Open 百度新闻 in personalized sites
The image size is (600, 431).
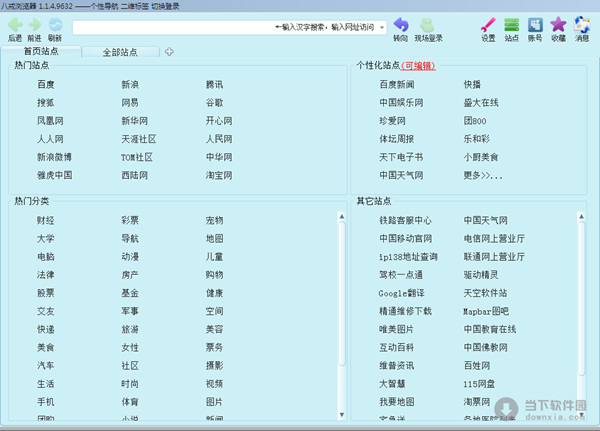tap(397, 85)
